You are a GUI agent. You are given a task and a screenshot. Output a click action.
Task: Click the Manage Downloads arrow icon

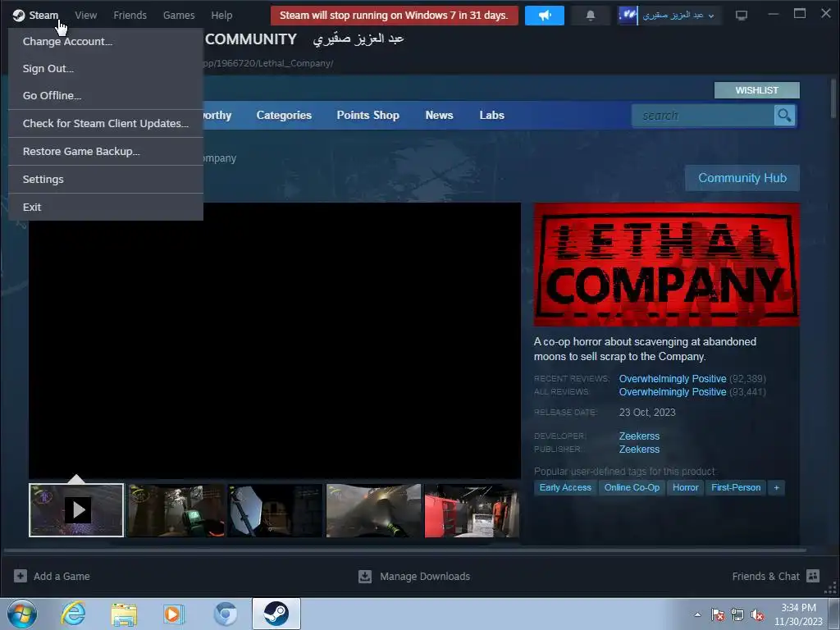click(365, 577)
